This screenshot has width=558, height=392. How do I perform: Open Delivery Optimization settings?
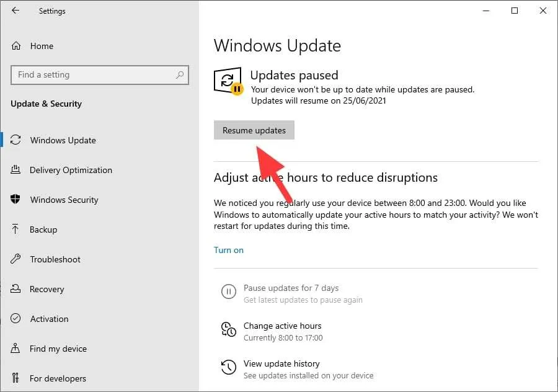coord(71,170)
